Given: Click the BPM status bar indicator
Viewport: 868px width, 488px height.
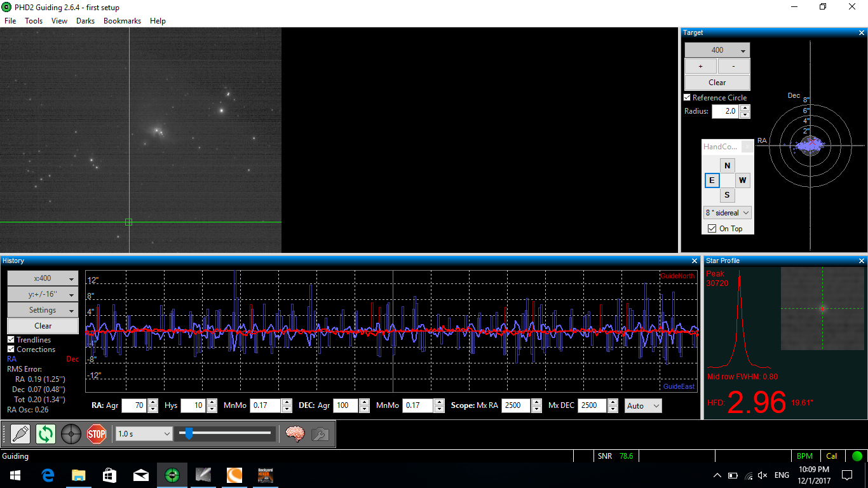Looking at the screenshot, I should pos(804,456).
